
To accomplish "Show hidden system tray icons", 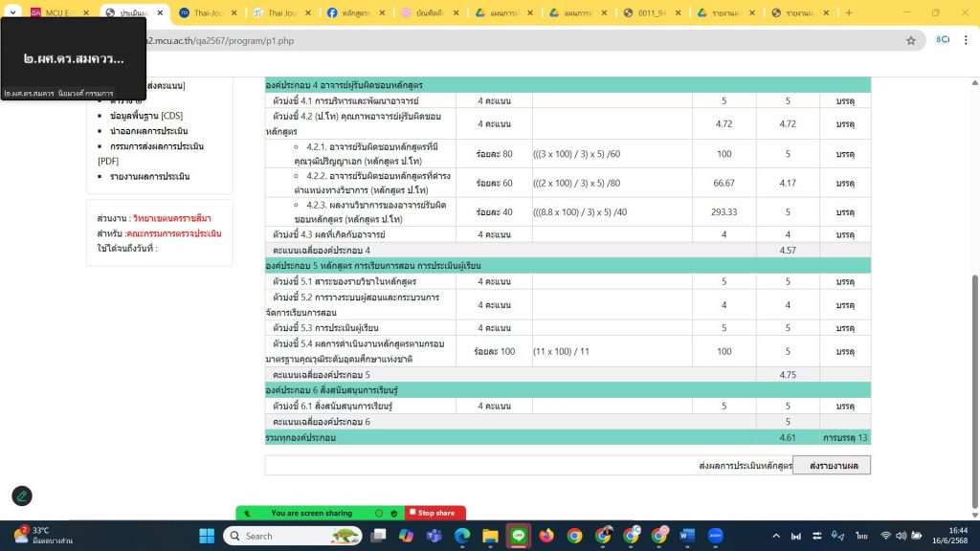I will 776,536.
